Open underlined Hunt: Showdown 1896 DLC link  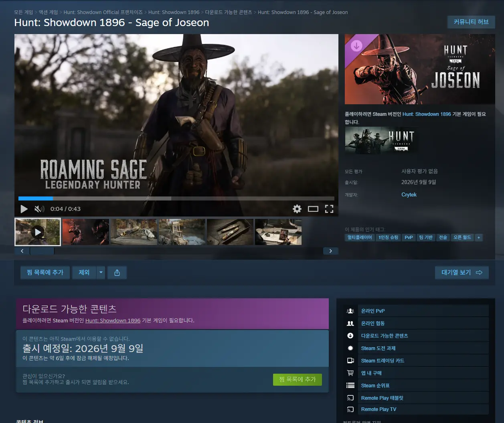pos(113,321)
